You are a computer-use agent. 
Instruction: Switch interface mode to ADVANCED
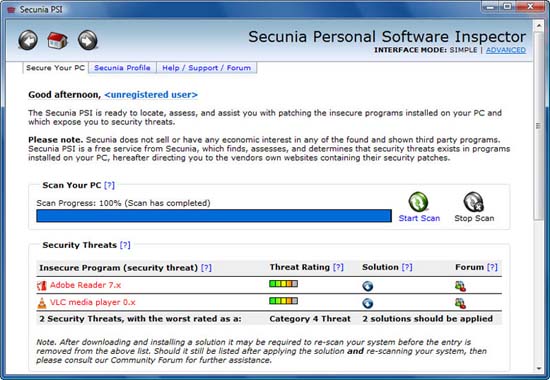click(505, 50)
